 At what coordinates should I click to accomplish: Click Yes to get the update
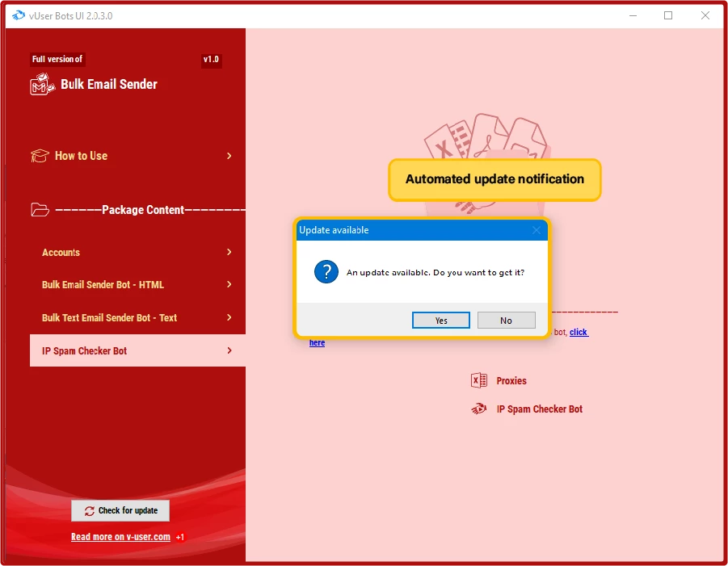coord(440,320)
